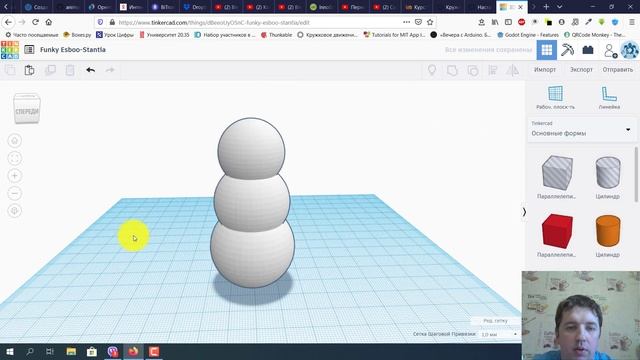Open the QRCode Monkey bookmark
640x360 pixels.
594,35
